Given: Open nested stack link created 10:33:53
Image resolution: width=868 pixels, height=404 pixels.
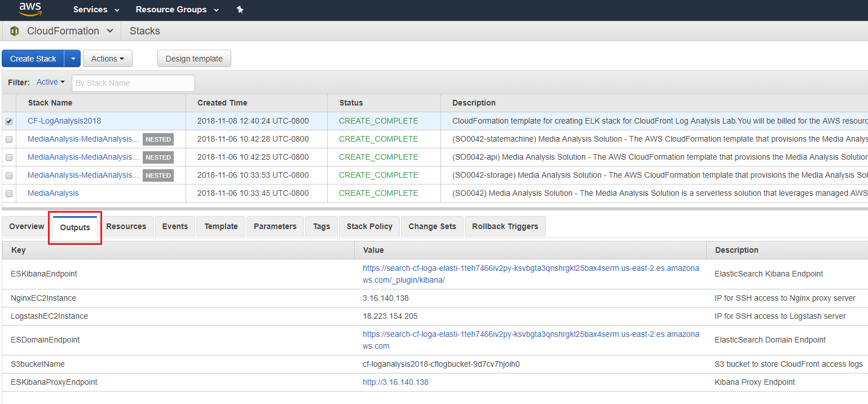Looking at the screenshot, I should click(83, 175).
